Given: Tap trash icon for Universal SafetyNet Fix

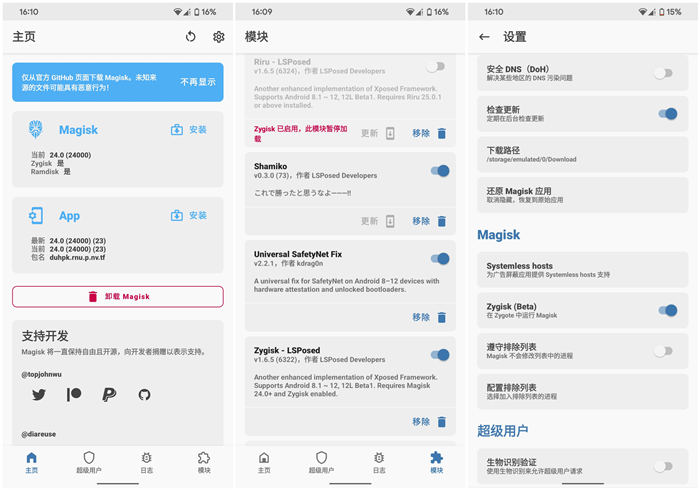Looking at the screenshot, I should (x=442, y=317).
